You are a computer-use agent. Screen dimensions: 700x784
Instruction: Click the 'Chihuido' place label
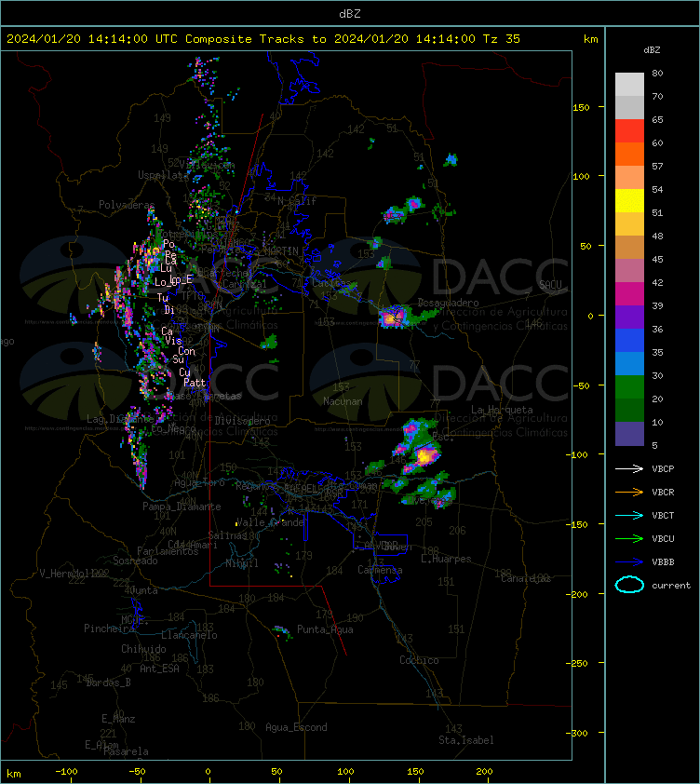point(143,648)
